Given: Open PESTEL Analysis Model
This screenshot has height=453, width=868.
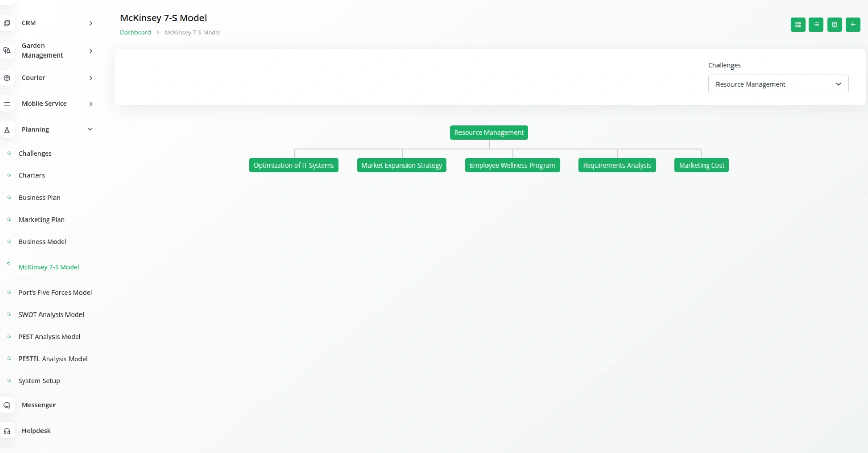Looking at the screenshot, I should (53, 359).
